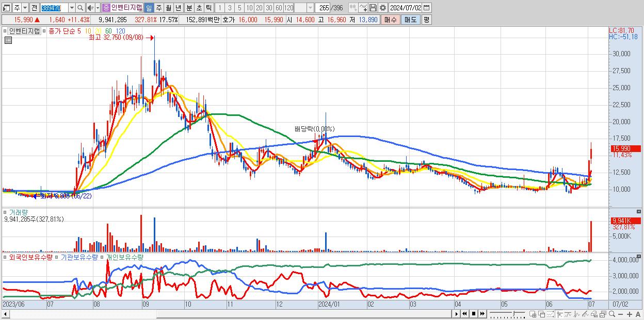Click the A auto-scale icon at bottom right

click(x=638, y=314)
